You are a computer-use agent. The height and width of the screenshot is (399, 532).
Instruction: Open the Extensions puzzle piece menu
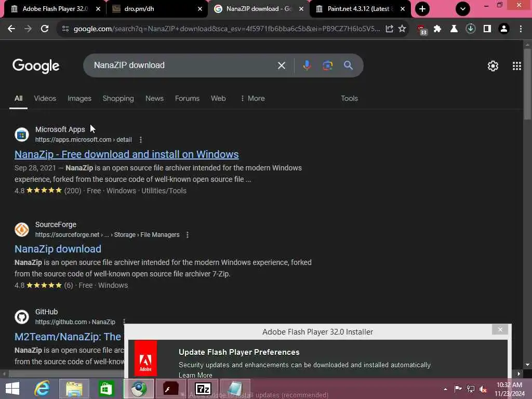coord(437,29)
